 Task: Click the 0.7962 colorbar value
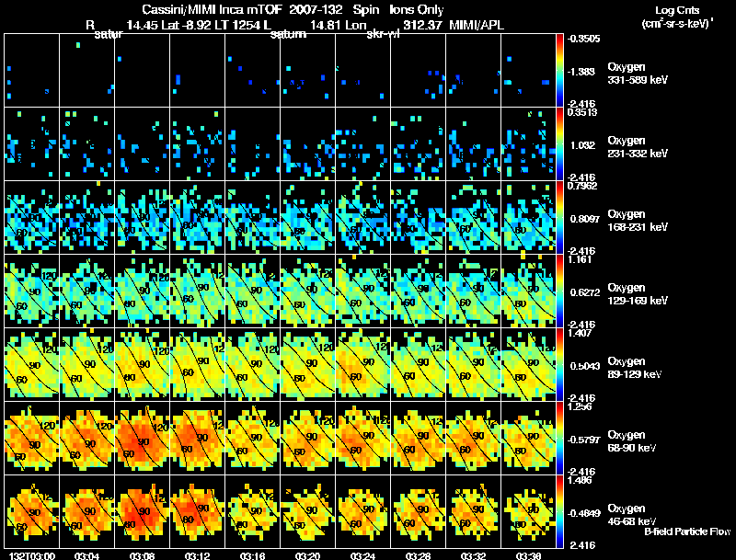582,186
